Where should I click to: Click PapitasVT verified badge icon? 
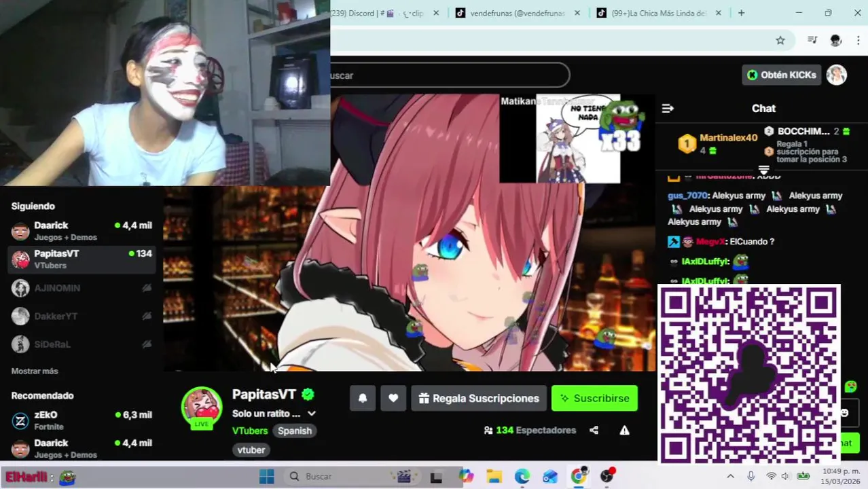pos(308,394)
